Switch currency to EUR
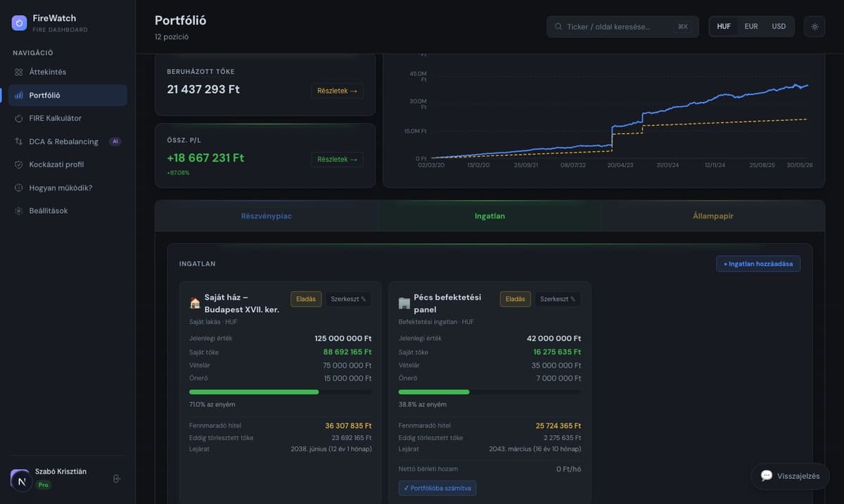This screenshot has height=504, width=844. [751, 27]
